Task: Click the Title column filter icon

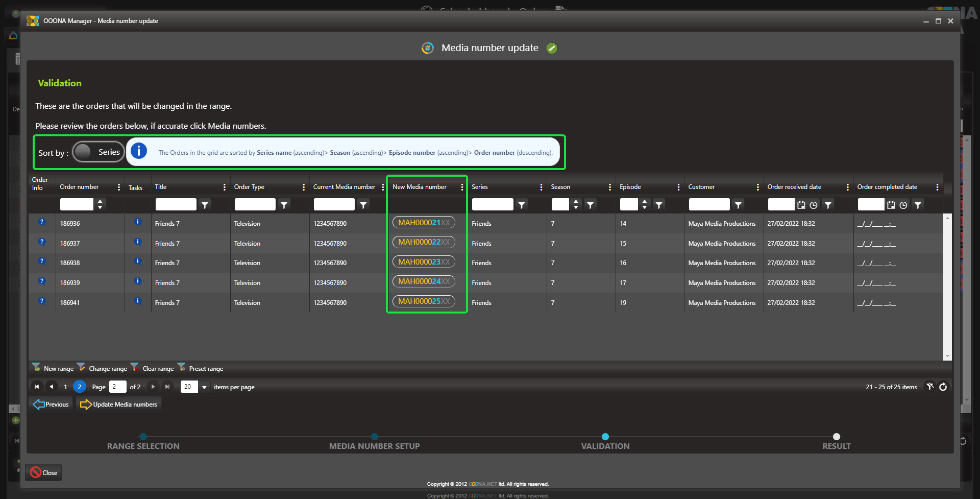Action: [205, 205]
